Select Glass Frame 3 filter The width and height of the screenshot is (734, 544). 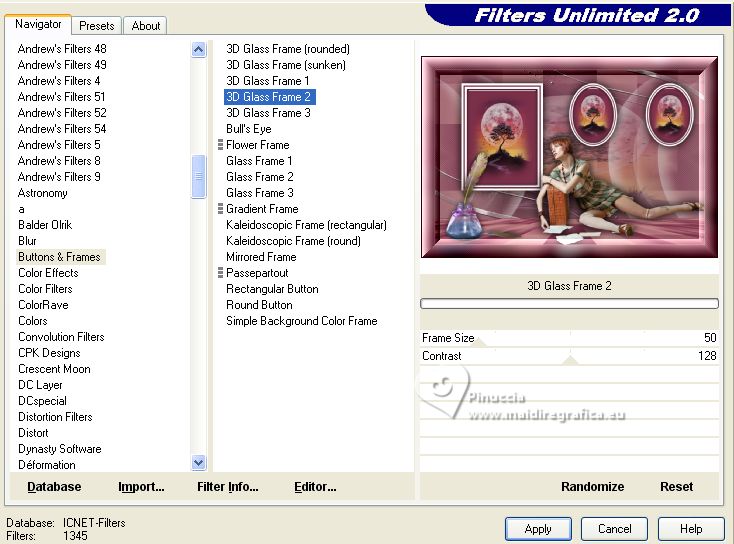260,193
